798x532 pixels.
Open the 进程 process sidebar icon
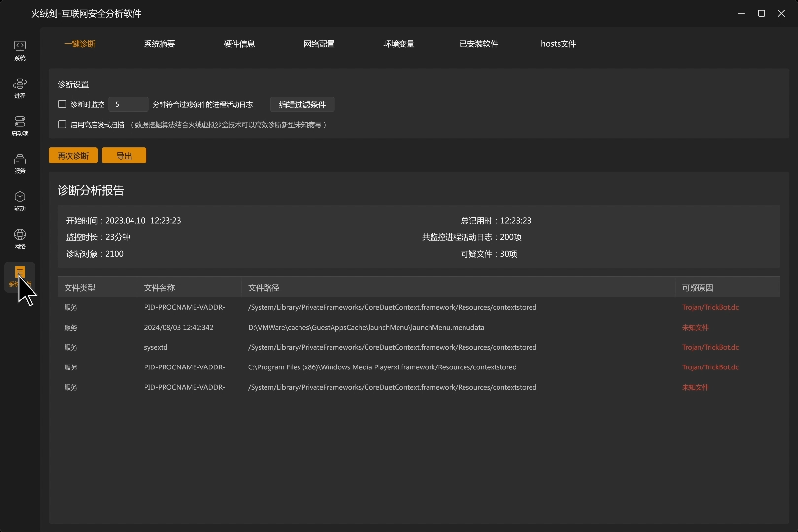coord(20,88)
